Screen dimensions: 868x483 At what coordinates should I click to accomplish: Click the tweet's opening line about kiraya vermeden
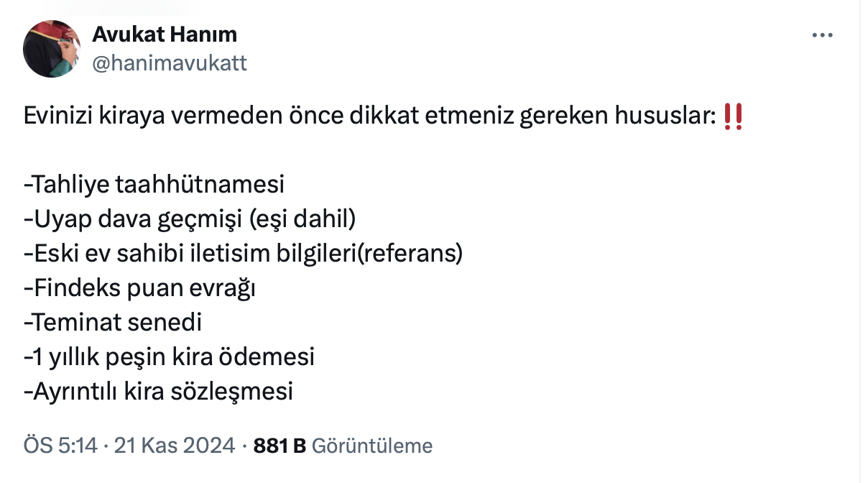pyautogui.click(x=287, y=116)
